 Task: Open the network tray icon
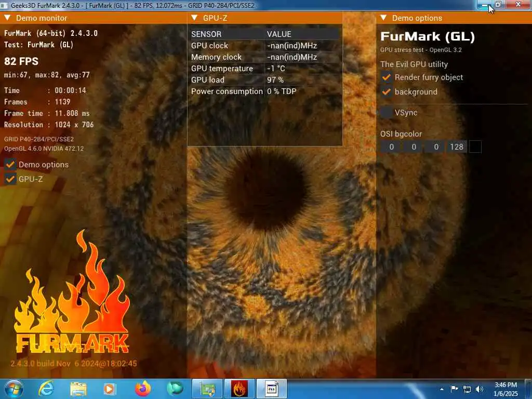467,389
